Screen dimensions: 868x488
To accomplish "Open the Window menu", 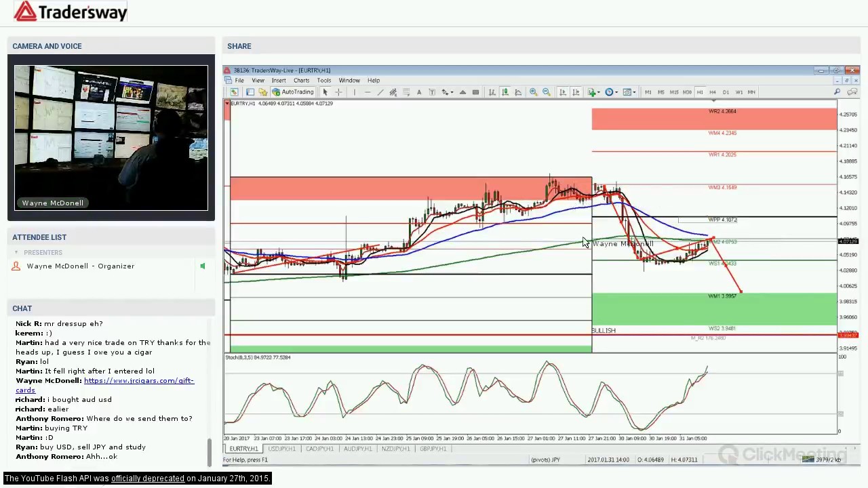I will (x=349, y=81).
